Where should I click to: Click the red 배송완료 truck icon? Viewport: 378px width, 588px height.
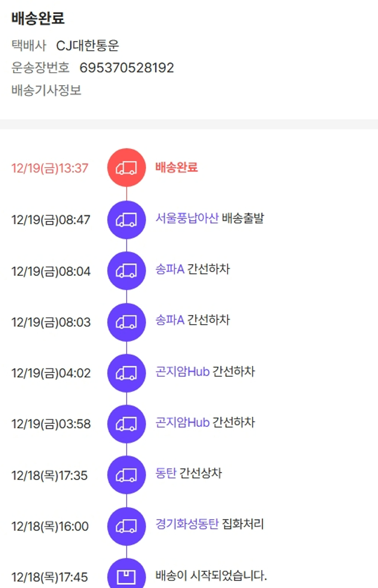click(x=127, y=168)
